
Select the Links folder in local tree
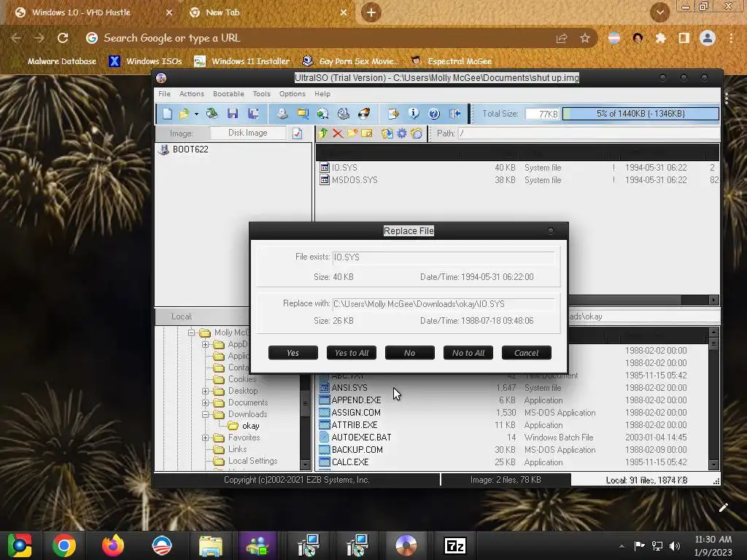coord(237,449)
